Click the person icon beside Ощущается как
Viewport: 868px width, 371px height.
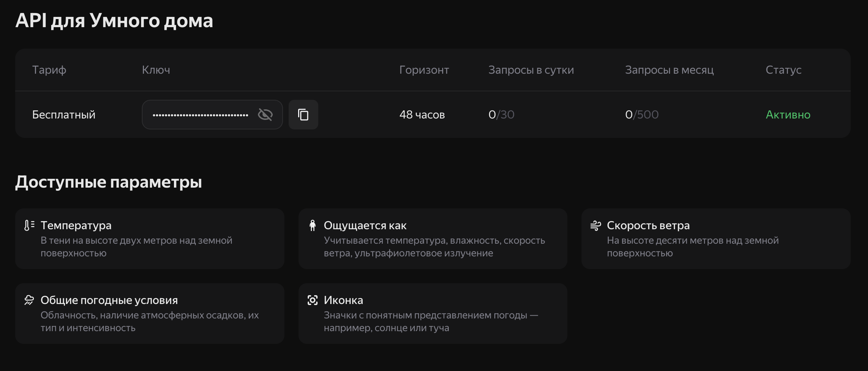[312, 225]
